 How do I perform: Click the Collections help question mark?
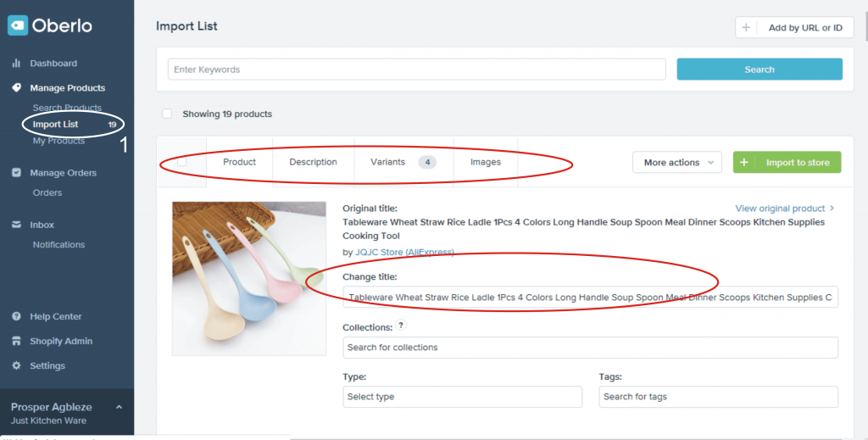(401, 326)
